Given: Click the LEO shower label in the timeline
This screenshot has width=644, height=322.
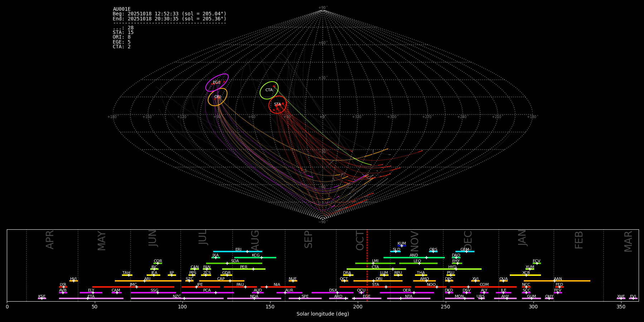Looking at the screenshot, I should tap(418, 261).
